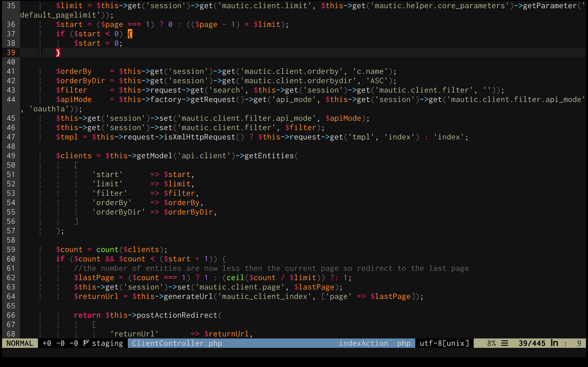This screenshot has height=367, width=588.
Task: Click the php filetype label in statusline
Action: (x=404, y=343)
